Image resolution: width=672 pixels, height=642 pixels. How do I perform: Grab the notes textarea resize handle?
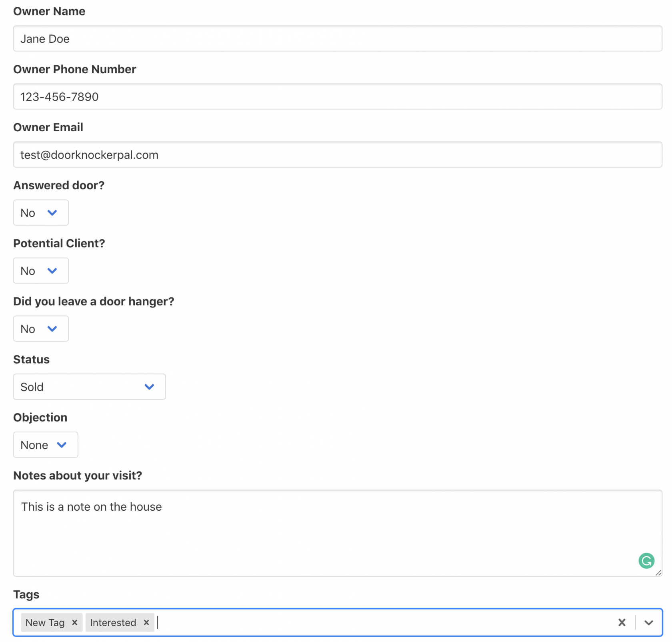pos(658,573)
